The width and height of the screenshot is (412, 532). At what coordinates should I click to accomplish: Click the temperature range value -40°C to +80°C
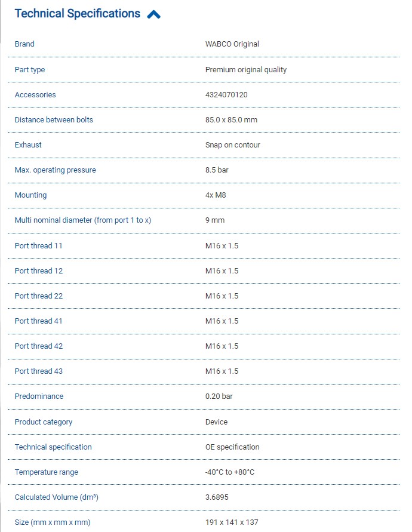pos(229,472)
